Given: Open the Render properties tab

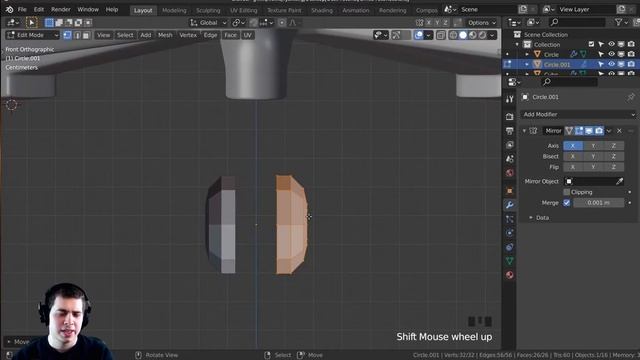Looking at the screenshot, I should coord(509,117).
